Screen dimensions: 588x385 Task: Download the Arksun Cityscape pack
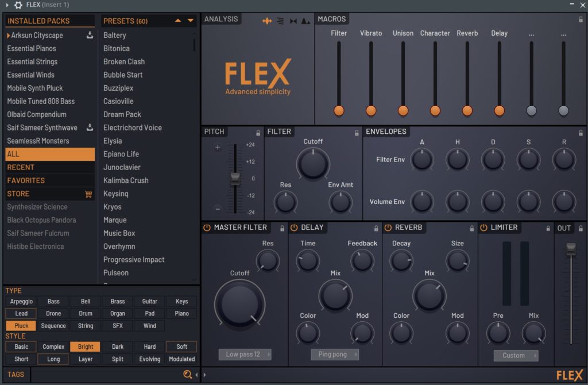point(90,35)
